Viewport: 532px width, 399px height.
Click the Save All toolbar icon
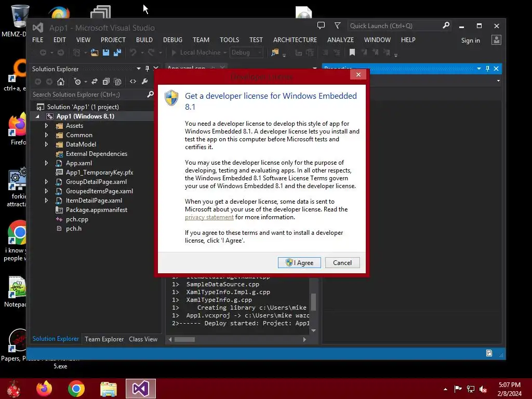pyautogui.click(x=117, y=52)
